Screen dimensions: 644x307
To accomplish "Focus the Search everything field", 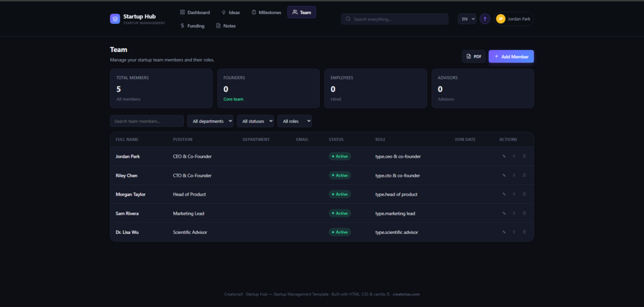I will [395, 19].
